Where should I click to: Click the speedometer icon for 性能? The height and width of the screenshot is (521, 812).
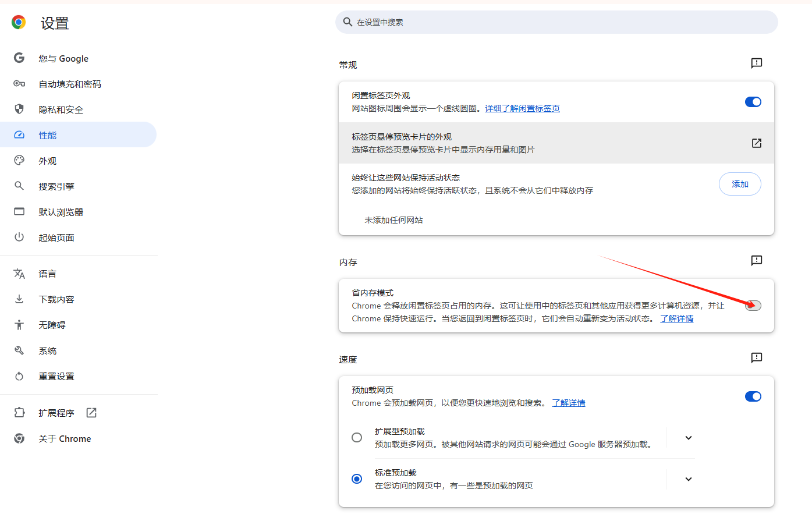click(19, 134)
